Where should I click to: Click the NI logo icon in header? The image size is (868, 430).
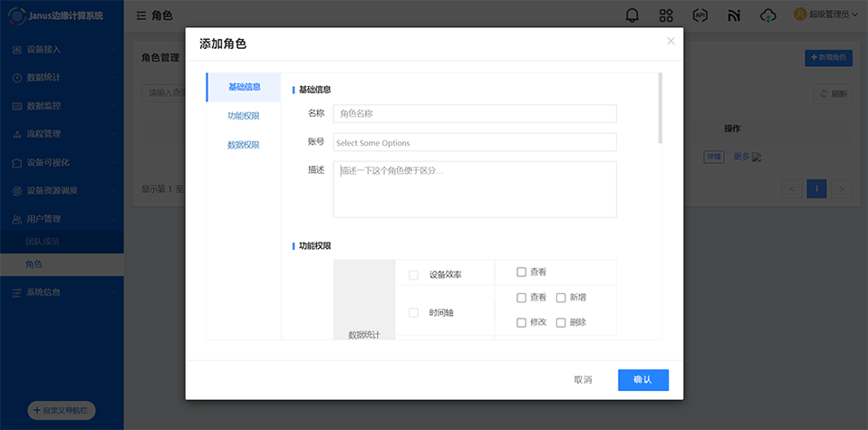(x=734, y=15)
